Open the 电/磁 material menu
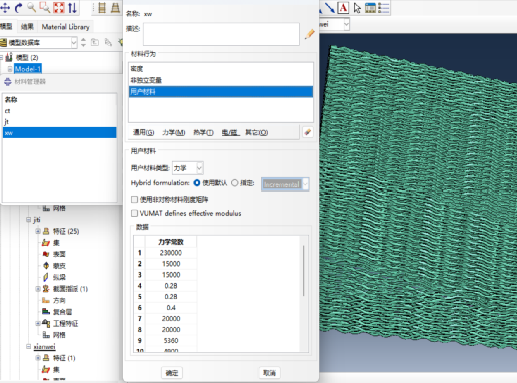 (230, 132)
